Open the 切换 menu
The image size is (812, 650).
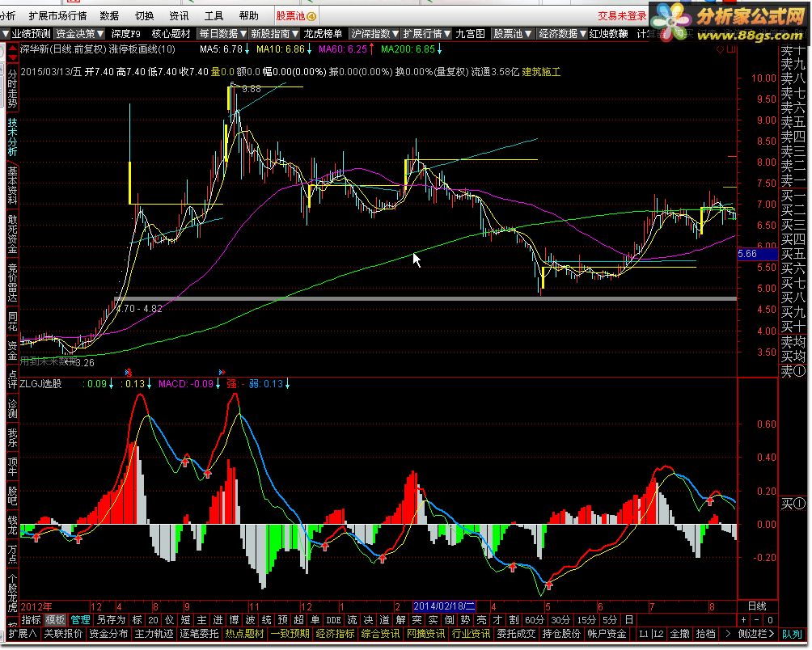[145, 16]
